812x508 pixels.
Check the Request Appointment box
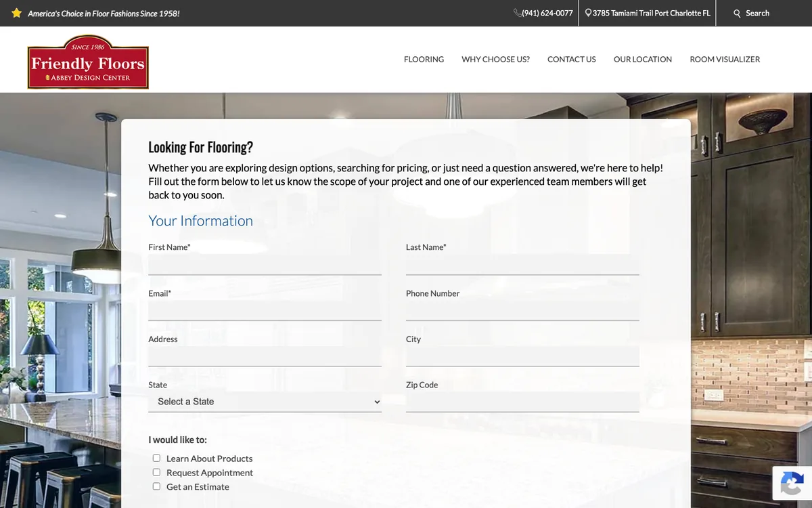point(156,473)
